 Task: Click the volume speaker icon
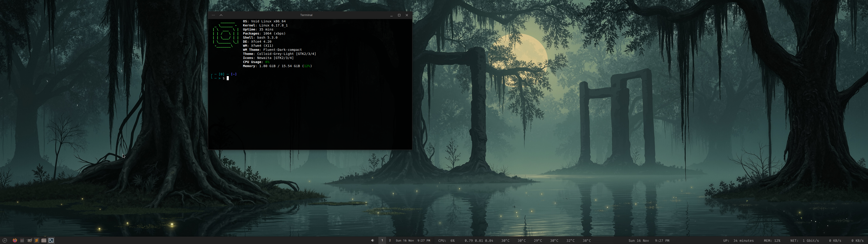(x=372, y=240)
